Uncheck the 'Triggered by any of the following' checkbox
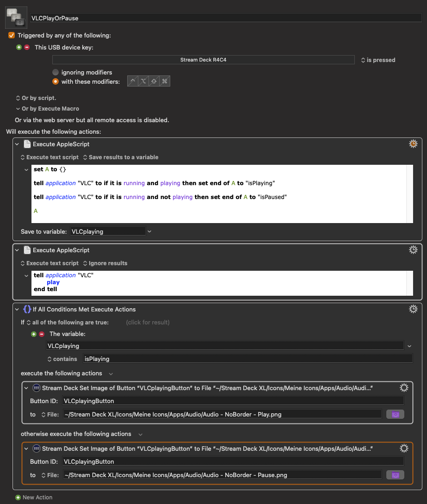This screenshot has height=504, width=427. tap(12, 35)
